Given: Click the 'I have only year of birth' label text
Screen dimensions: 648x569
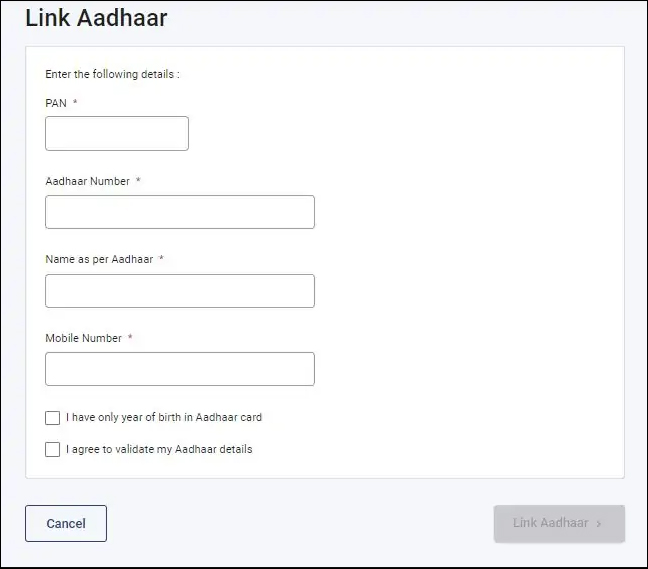Looking at the screenshot, I should tap(164, 417).
